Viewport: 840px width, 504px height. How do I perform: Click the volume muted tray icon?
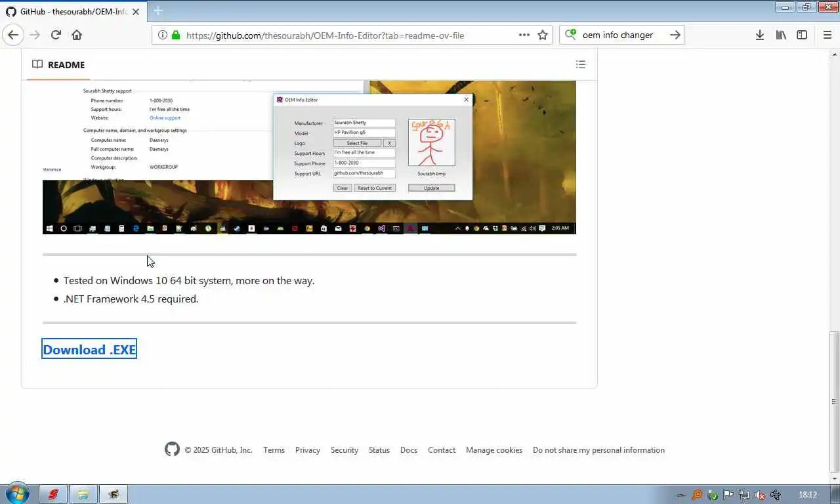coord(760,495)
